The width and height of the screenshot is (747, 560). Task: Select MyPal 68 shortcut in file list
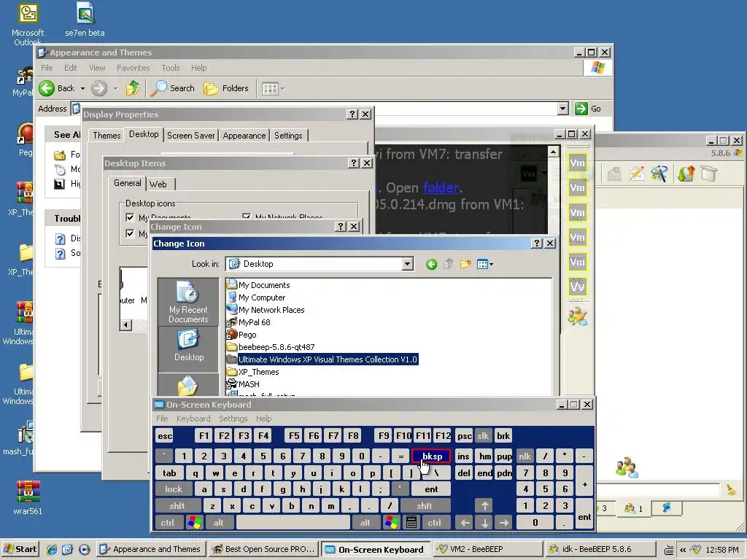click(249, 322)
